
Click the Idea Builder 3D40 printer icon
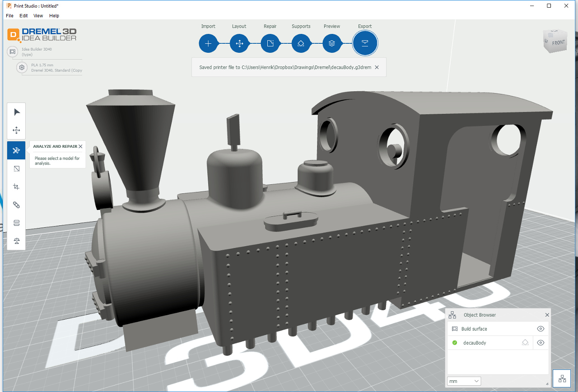coord(13,52)
